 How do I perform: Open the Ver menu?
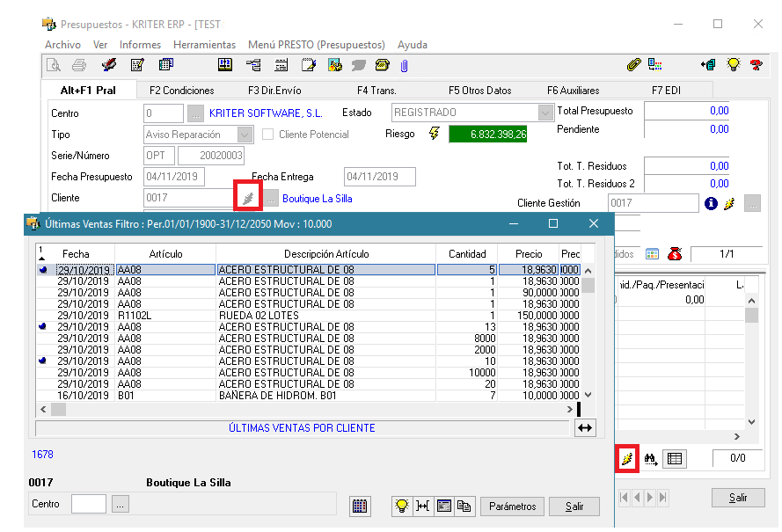pyautogui.click(x=100, y=45)
